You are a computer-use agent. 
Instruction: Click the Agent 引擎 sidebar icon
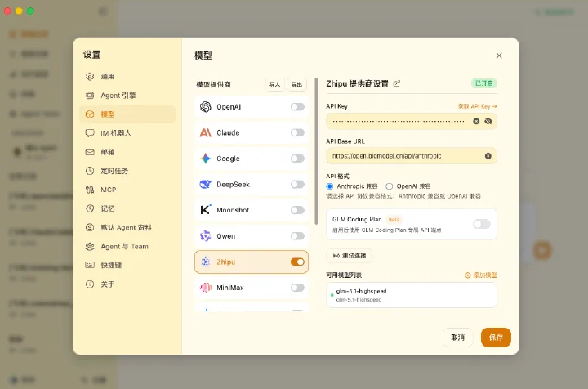pos(90,96)
